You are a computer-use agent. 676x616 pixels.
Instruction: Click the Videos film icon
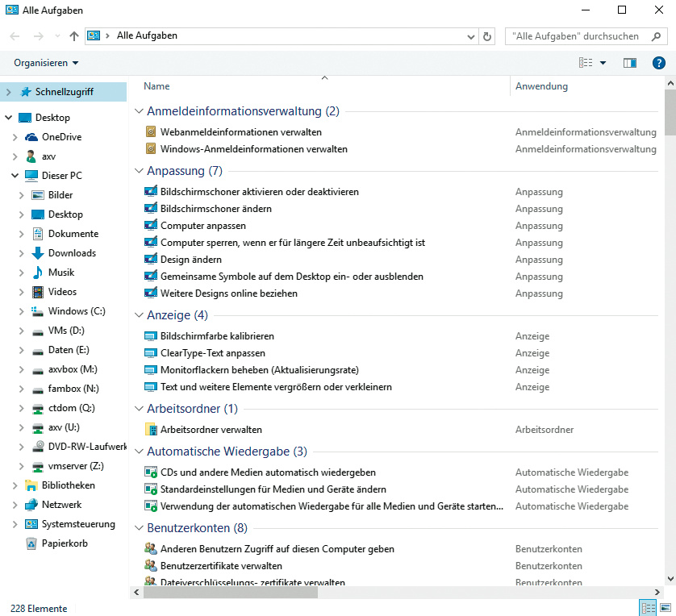pyautogui.click(x=38, y=292)
